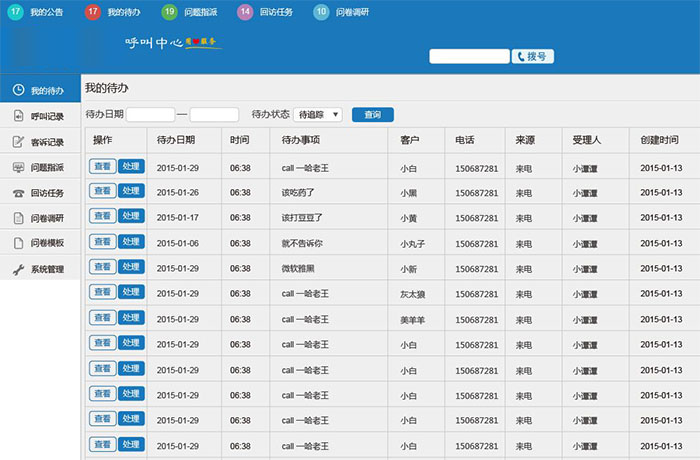The height and width of the screenshot is (460, 700).
Task: Click the phone number input next to 拨号
Action: coord(469,56)
